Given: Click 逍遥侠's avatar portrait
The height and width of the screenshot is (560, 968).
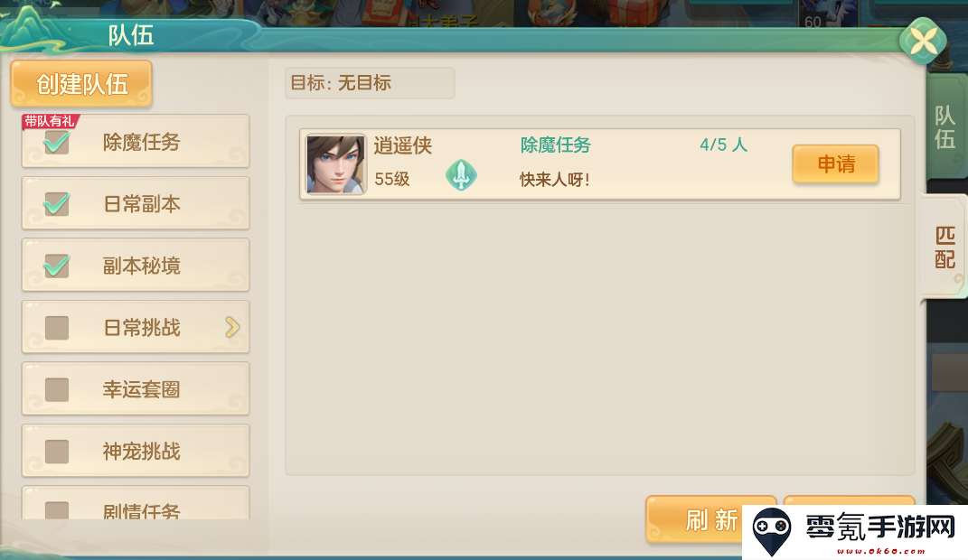Looking at the screenshot, I should (336, 164).
